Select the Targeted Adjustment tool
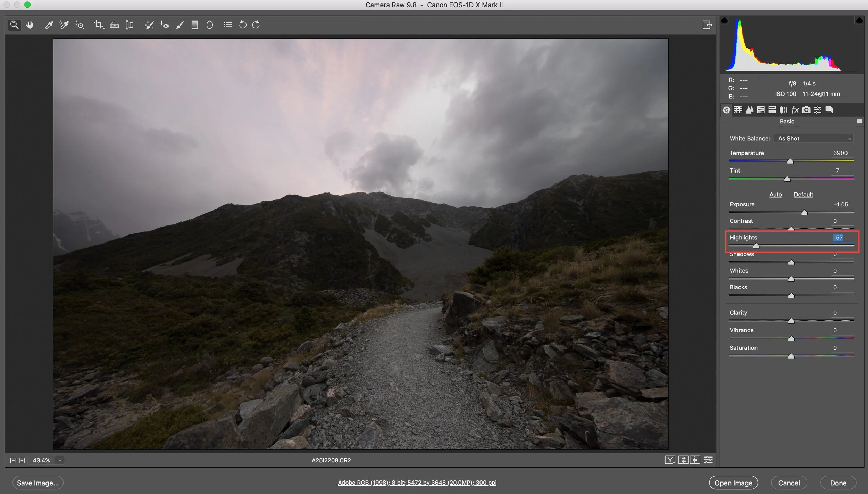The height and width of the screenshot is (494, 868). pyautogui.click(x=79, y=25)
